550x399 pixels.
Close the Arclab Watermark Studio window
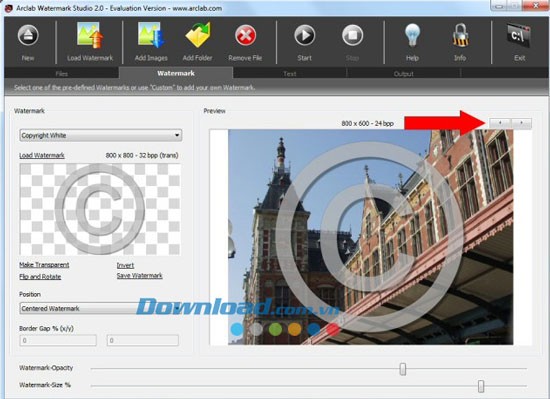point(536,5)
